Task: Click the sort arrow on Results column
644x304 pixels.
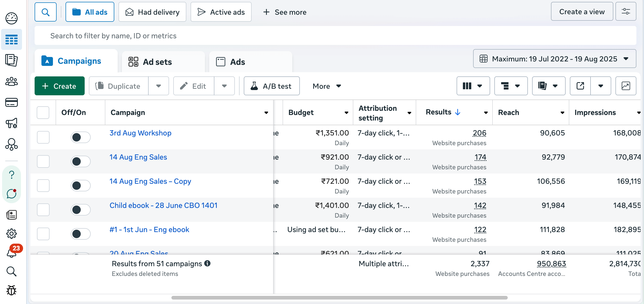Action: (x=458, y=112)
